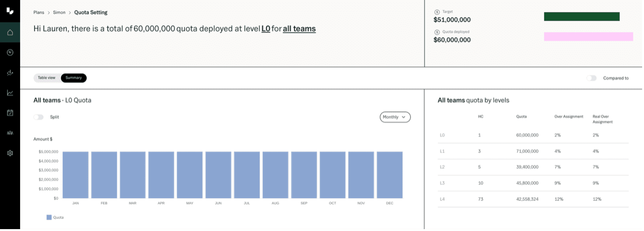Click the dollar icon beside Target
The image size is (644, 231).
pos(437,12)
